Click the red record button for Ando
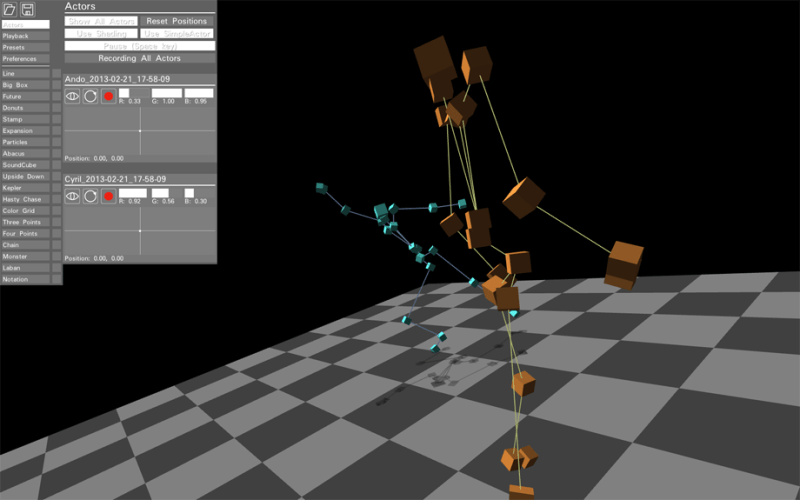 tap(109, 96)
